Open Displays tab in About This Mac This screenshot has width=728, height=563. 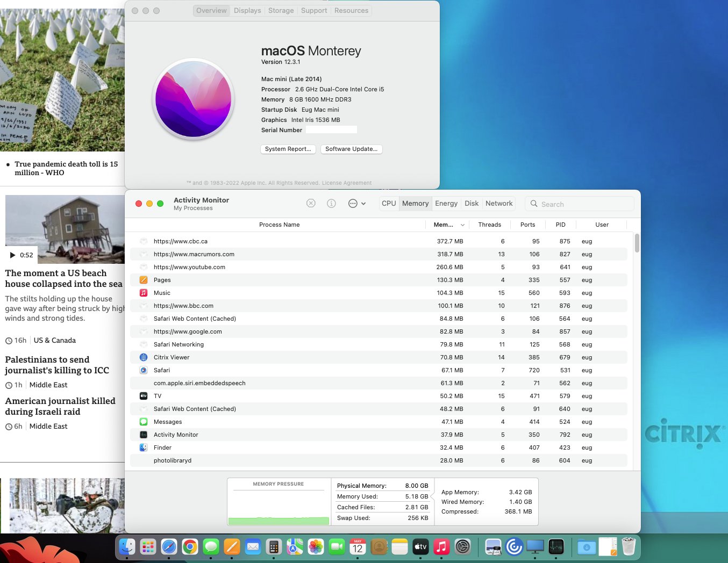click(247, 11)
